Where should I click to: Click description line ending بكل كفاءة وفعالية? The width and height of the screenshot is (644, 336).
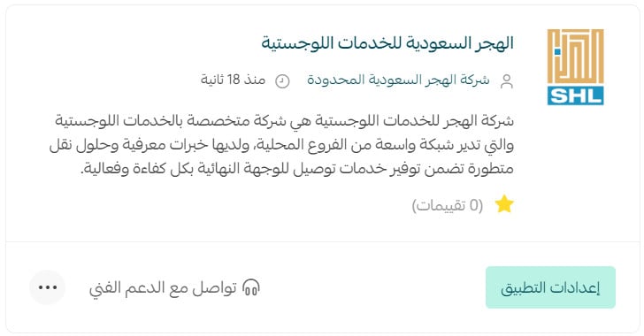[297, 169]
